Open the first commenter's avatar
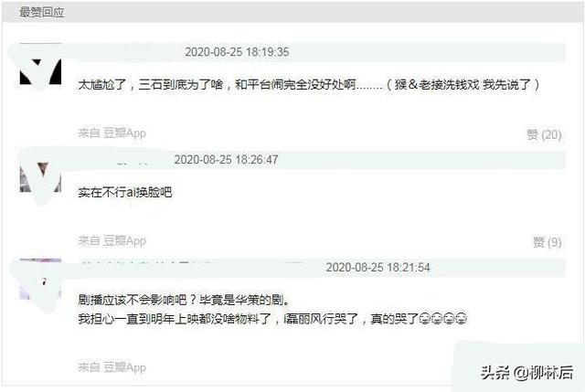 coord(40,65)
